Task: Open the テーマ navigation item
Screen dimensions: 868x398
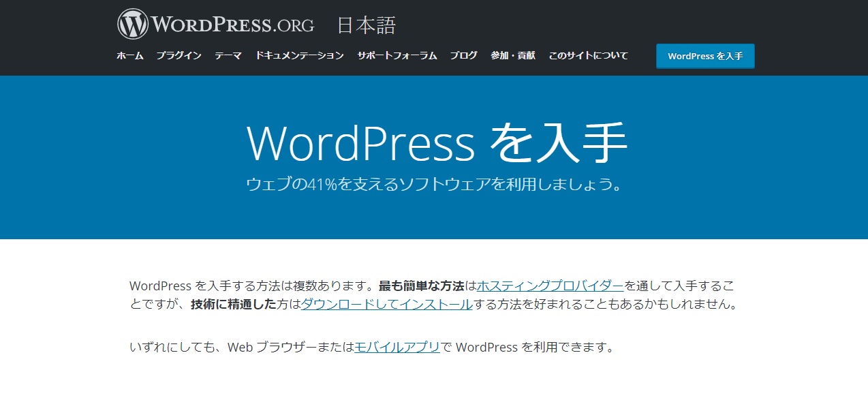Action: click(227, 56)
